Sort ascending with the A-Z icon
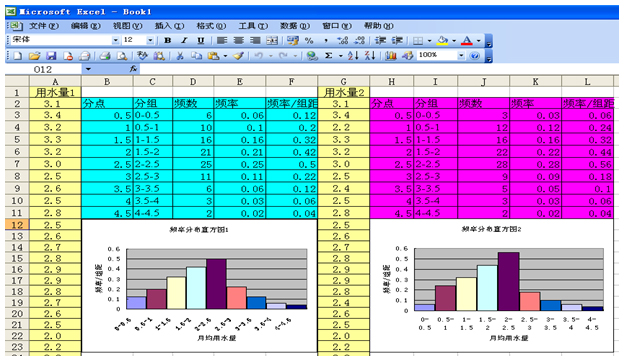This screenshot has height=360, width=625. click(x=353, y=56)
